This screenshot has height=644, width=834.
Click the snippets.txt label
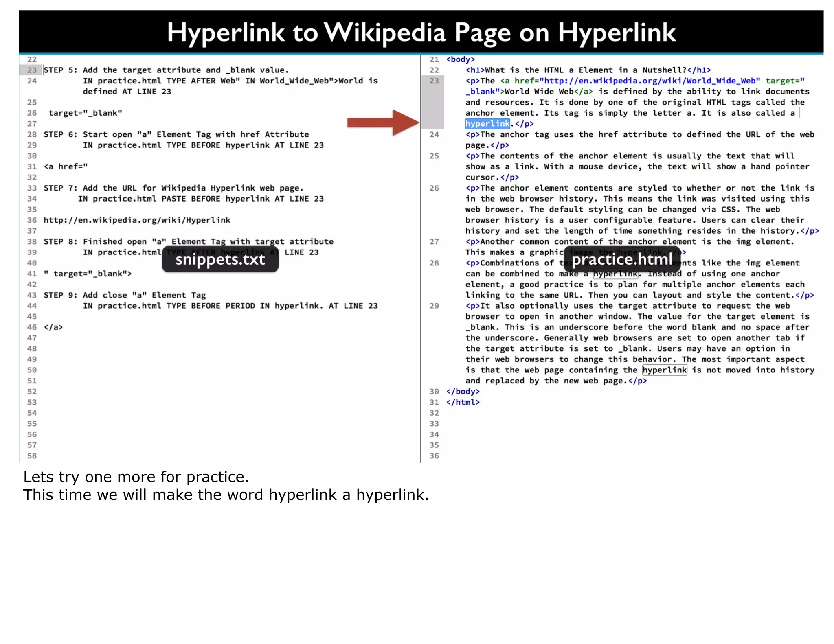click(220, 259)
